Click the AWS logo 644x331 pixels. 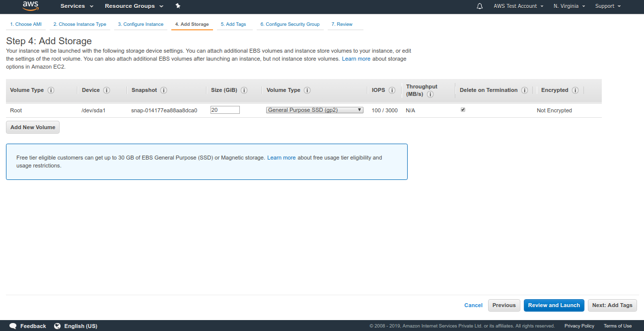tap(30, 6)
